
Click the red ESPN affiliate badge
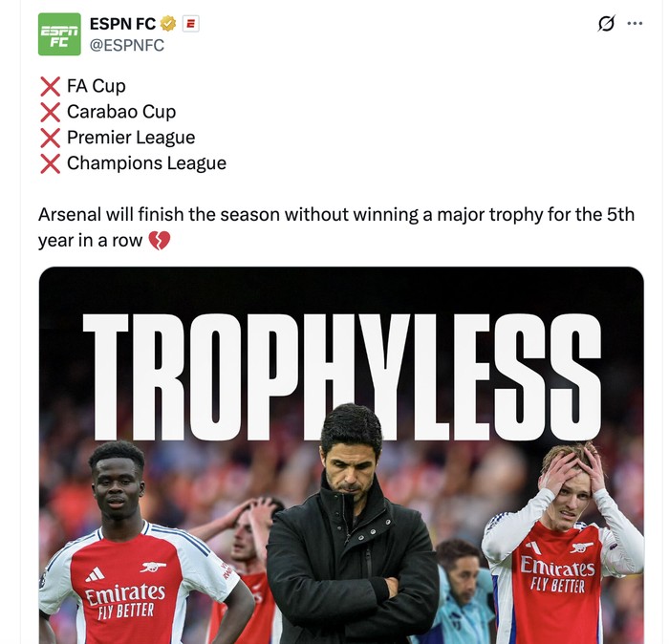[x=190, y=24]
